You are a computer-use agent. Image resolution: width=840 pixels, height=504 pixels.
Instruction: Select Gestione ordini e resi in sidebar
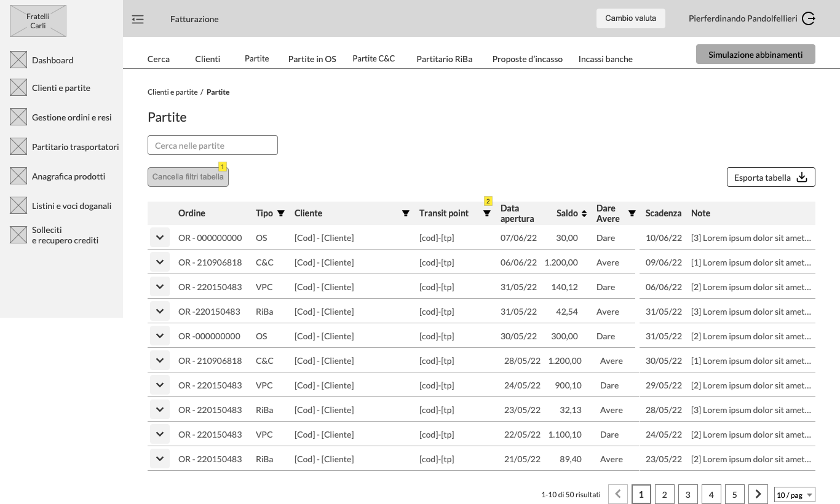[x=71, y=117]
